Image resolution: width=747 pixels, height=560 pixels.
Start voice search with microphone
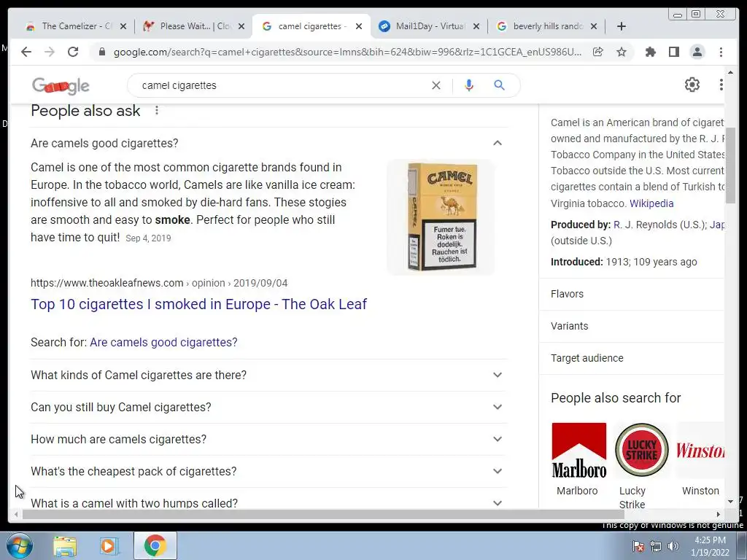[x=469, y=85]
